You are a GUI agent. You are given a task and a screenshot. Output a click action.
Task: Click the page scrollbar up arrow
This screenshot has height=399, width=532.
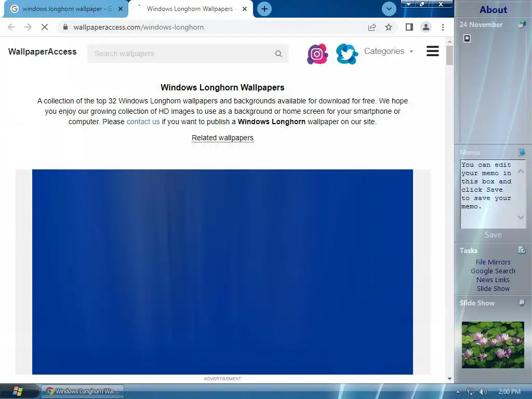449,42
